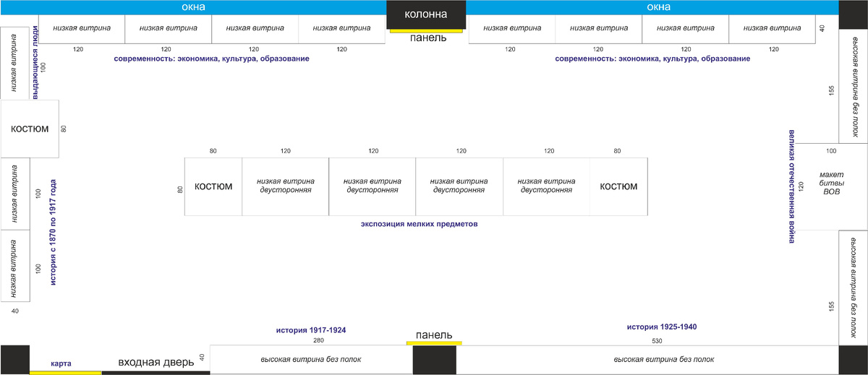Screen dimensions: 868x375
Task: Click the '100' dimension above 'макет битвы ВОВ'
Action: pyautogui.click(x=831, y=151)
